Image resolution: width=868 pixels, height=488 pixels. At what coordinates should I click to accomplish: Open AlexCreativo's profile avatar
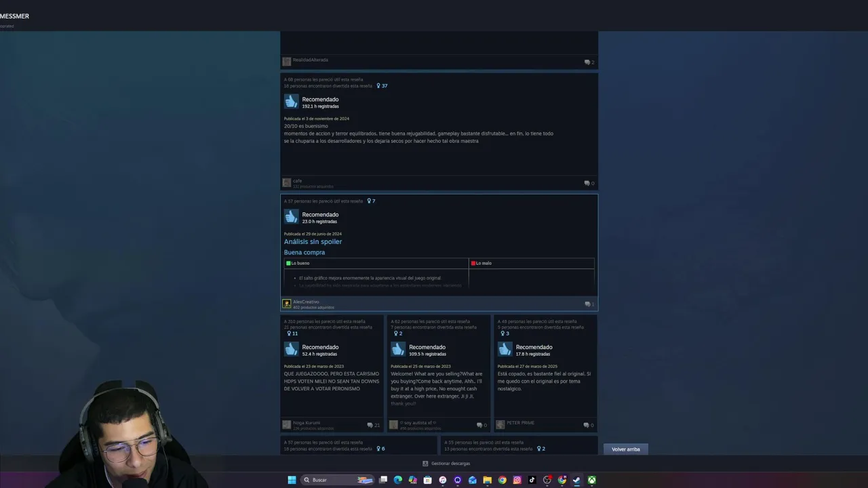click(287, 304)
